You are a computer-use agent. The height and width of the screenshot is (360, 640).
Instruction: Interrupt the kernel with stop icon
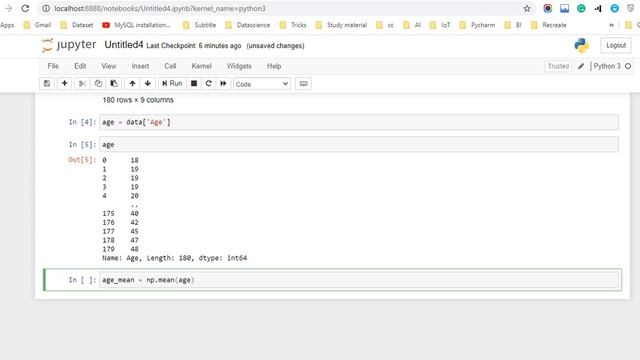pos(194,84)
